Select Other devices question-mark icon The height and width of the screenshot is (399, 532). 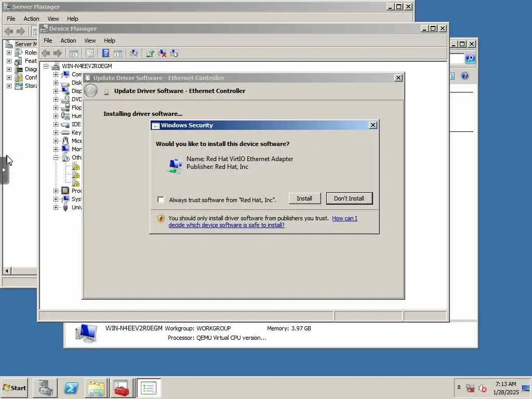point(65,157)
